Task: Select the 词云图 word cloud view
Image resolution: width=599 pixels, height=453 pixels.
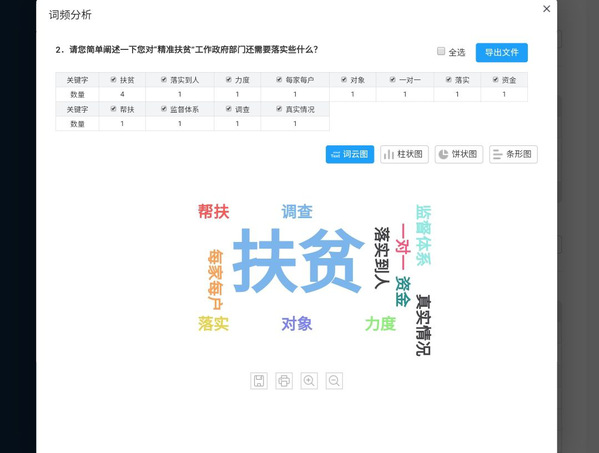Action: [350, 154]
